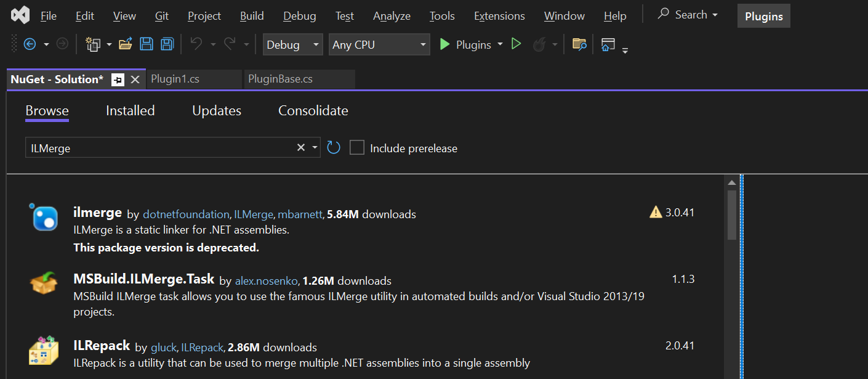Click the New Project toolbar icon
The width and height of the screenshot is (868, 379).
pyautogui.click(x=93, y=44)
